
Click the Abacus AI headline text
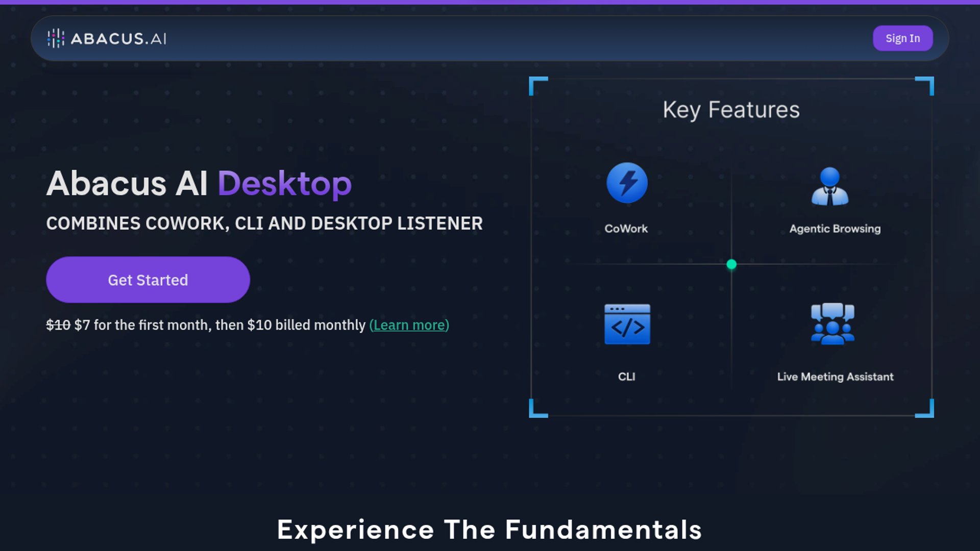click(x=127, y=184)
